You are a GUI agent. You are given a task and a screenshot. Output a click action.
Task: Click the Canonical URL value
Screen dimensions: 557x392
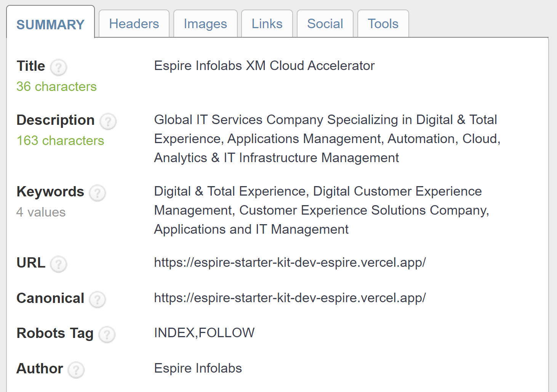click(290, 298)
